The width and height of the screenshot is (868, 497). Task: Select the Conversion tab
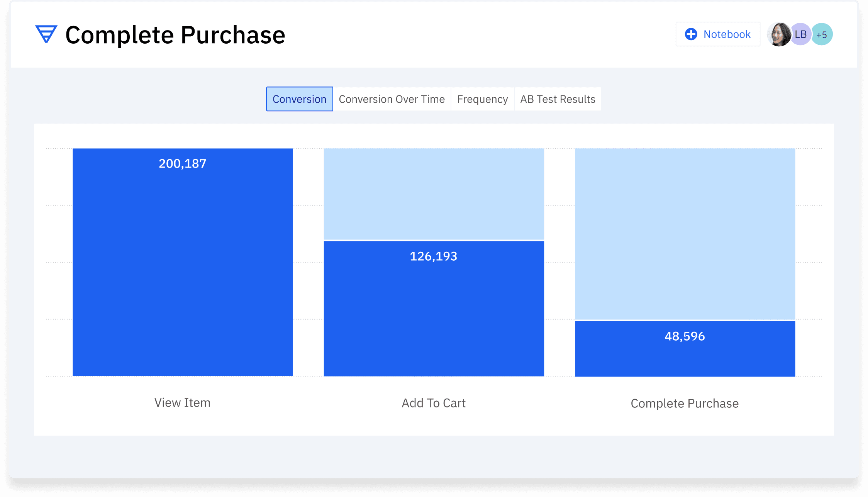299,99
